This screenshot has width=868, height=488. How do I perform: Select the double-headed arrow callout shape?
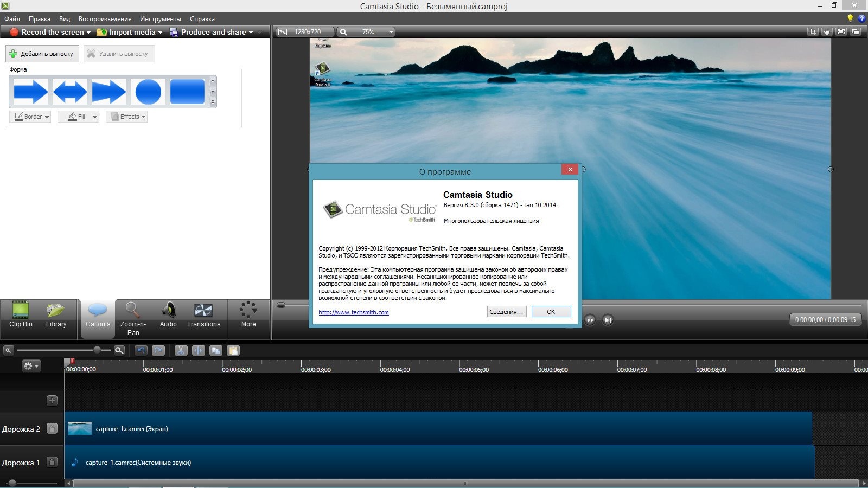point(69,92)
